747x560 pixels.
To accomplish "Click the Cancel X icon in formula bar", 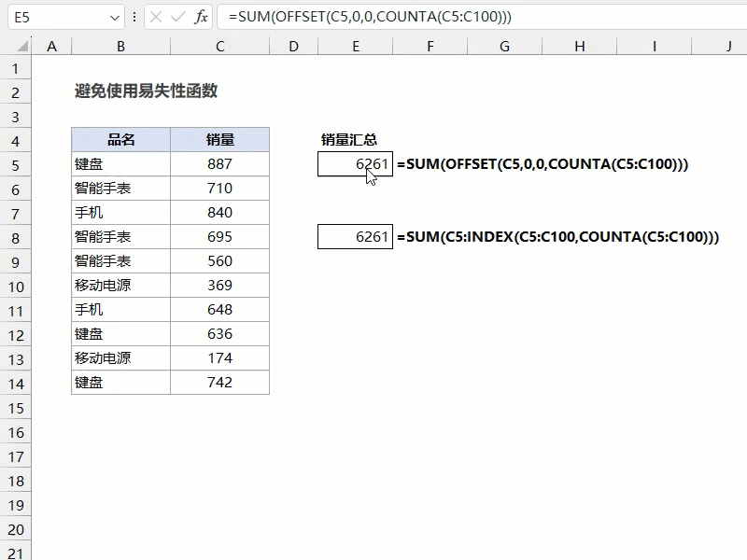I will tap(156, 17).
